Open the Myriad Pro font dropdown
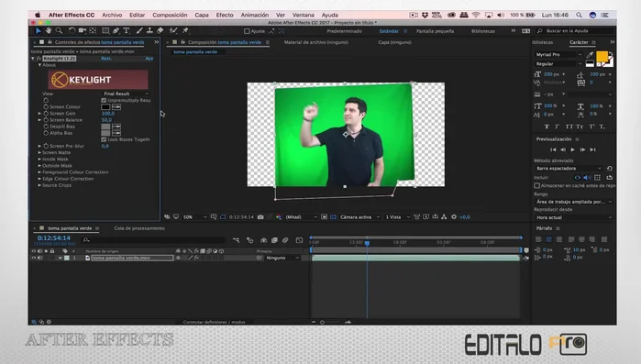Viewport: 641px width, 364px height. [x=558, y=55]
